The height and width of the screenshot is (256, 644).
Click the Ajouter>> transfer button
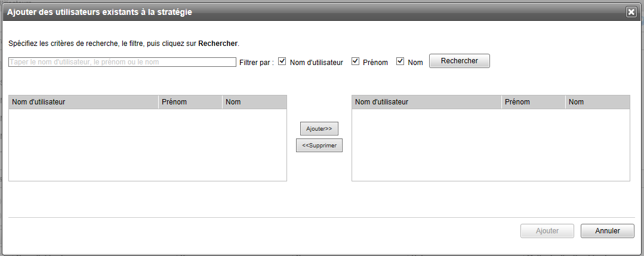click(319, 129)
